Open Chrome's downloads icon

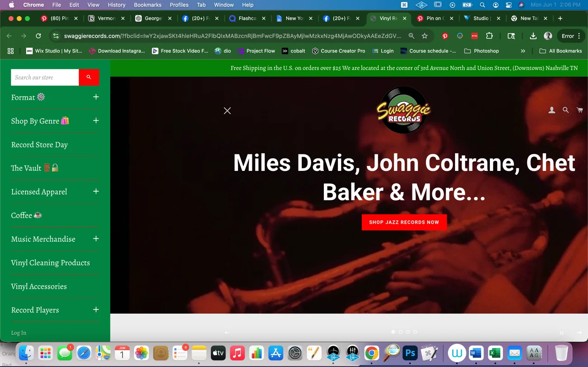tap(533, 36)
